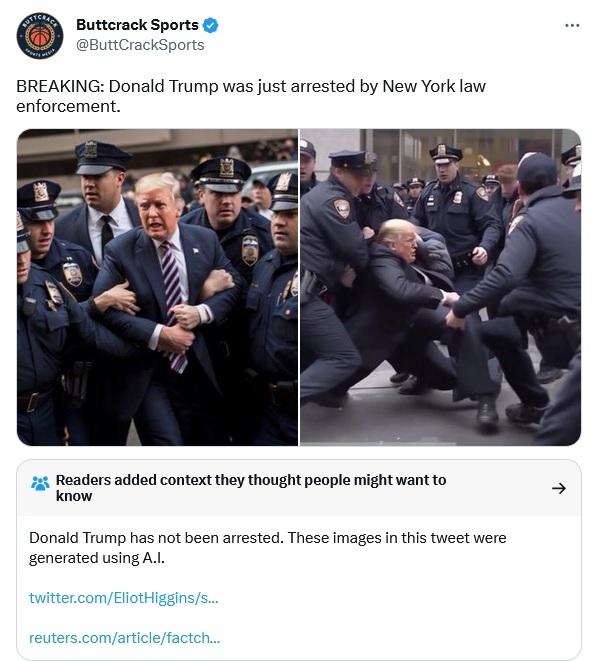Click the basketball emblem in the account logo
Viewport: 598px width, 661px height.
click(40, 36)
